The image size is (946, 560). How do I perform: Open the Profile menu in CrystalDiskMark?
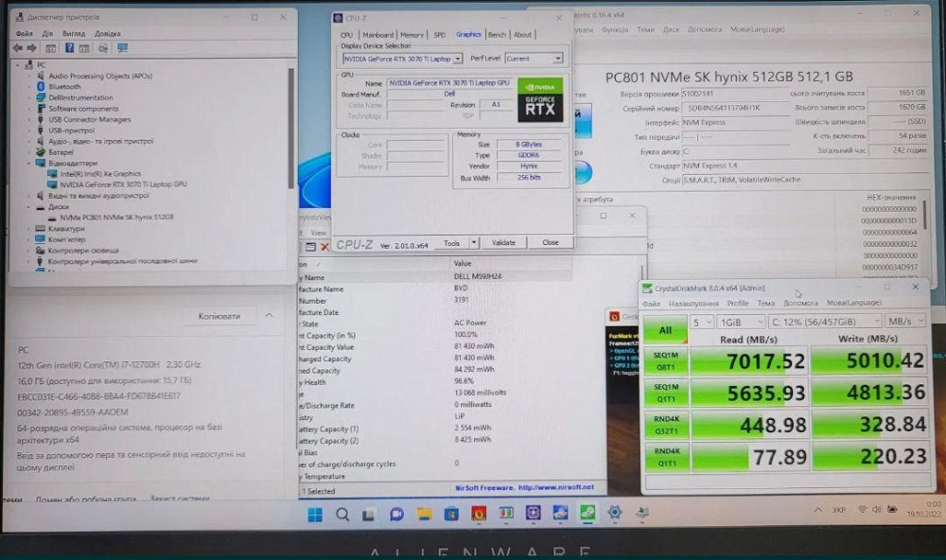[x=739, y=305]
